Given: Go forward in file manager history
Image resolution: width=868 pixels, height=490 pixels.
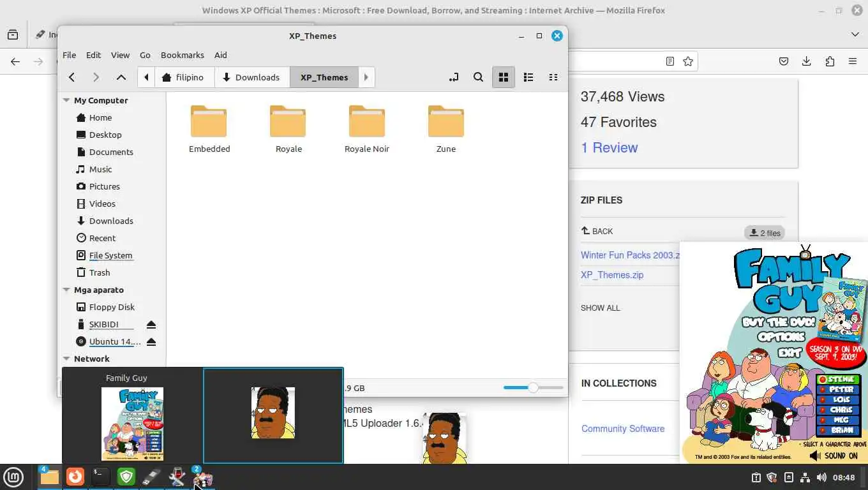Looking at the screenshot, I should (96, 77).
